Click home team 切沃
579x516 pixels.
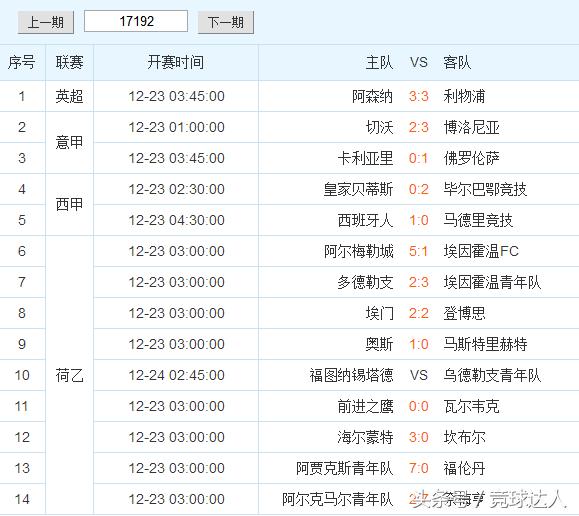(x=379, y=127)
